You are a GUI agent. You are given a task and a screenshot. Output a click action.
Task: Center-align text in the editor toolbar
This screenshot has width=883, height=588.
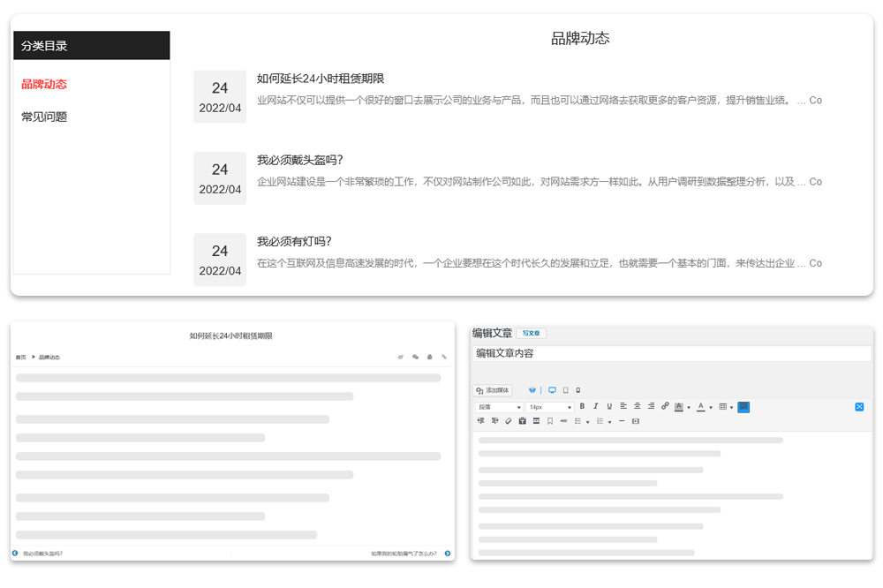coord(637,407)
